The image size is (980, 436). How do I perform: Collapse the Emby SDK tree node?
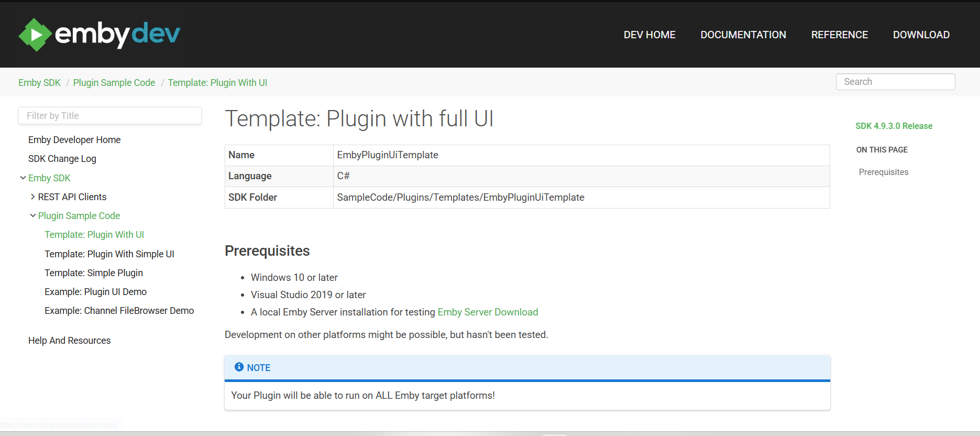coord(23,178)
